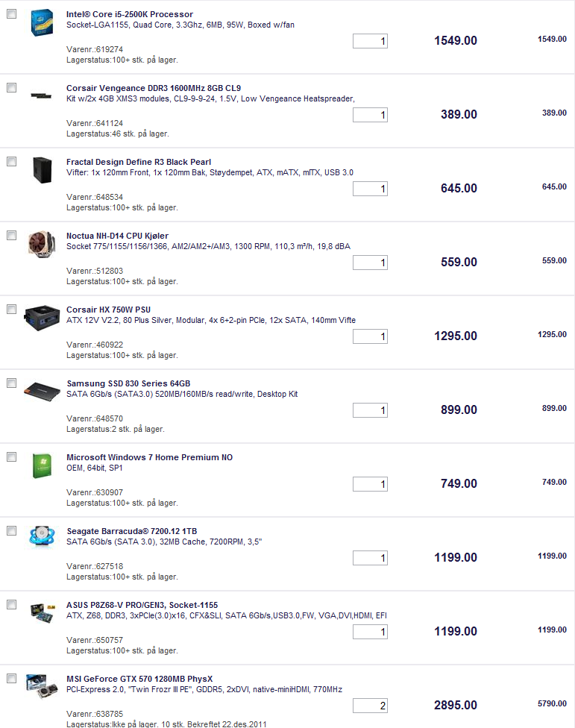Click the Fractal Design Define R3 case image
Screen dimensions: 575x728
[41, 170]
